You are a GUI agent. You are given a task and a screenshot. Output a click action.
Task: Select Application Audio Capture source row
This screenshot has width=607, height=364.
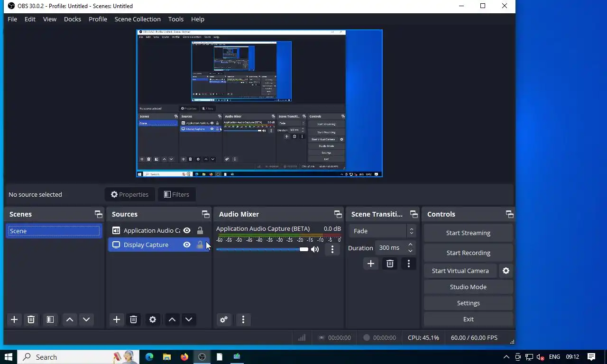point(158,230)
